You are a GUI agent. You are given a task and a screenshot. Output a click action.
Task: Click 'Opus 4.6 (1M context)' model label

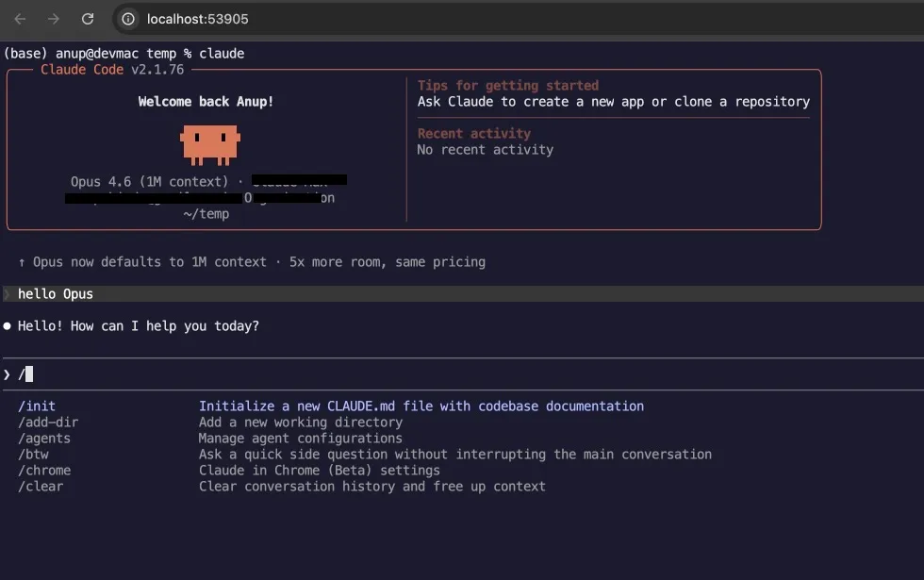point(149,181)
